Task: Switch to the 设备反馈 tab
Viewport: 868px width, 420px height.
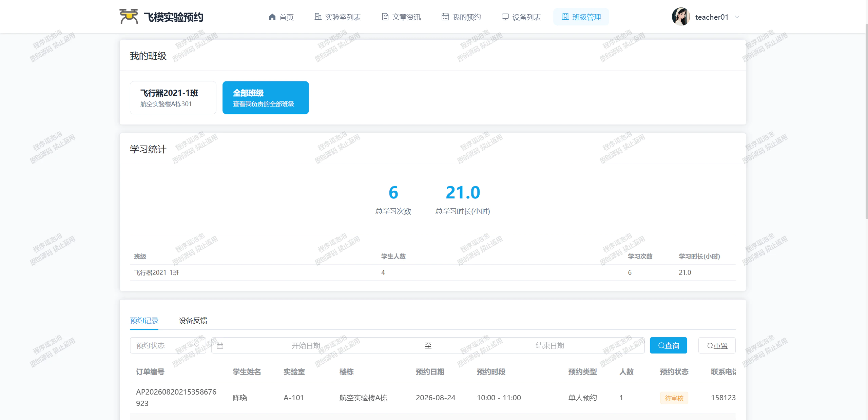Action: [193, 321]
